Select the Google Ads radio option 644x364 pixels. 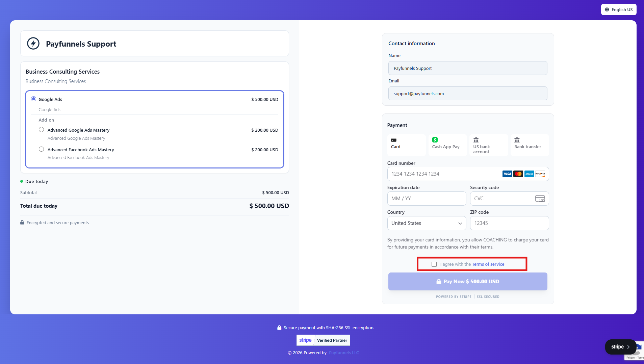tap(34, 99)
